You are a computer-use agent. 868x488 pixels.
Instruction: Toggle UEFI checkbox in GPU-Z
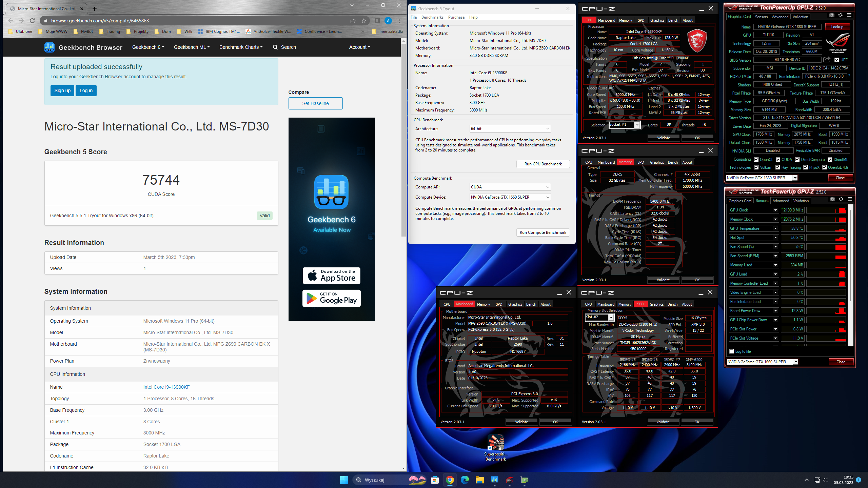pyautogui.click(x=837, y=60)
